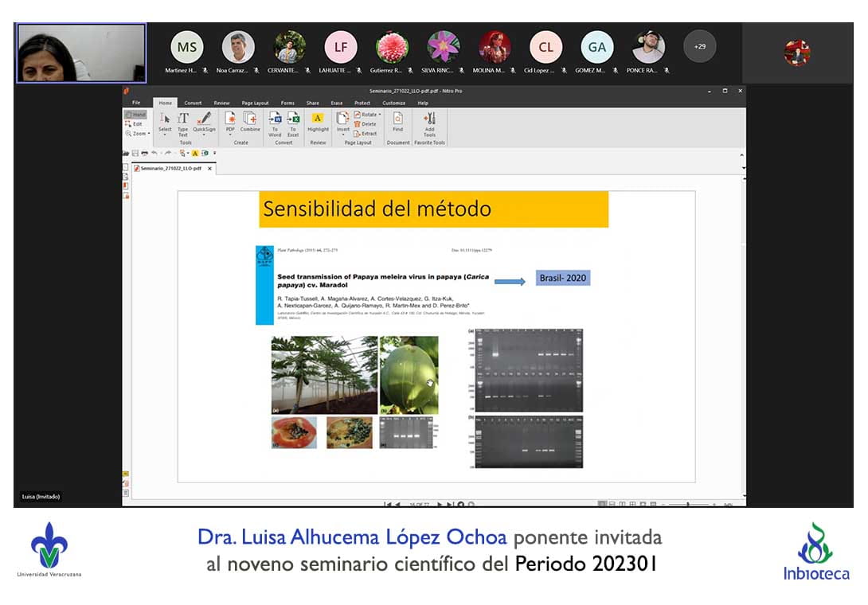The image size is (868, 605).
Task: Expand the Rotate dropdown
Action: point(379,115)
